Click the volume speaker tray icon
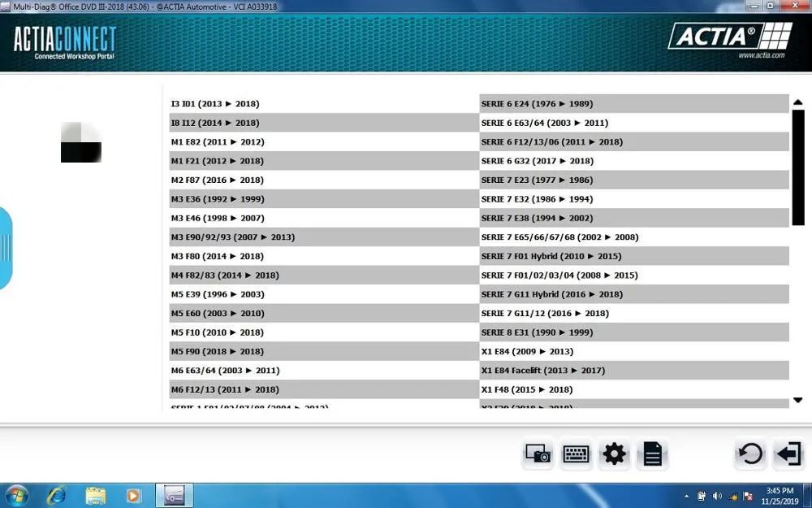Screen dimensions: 812x508 (x=717, y=496)
